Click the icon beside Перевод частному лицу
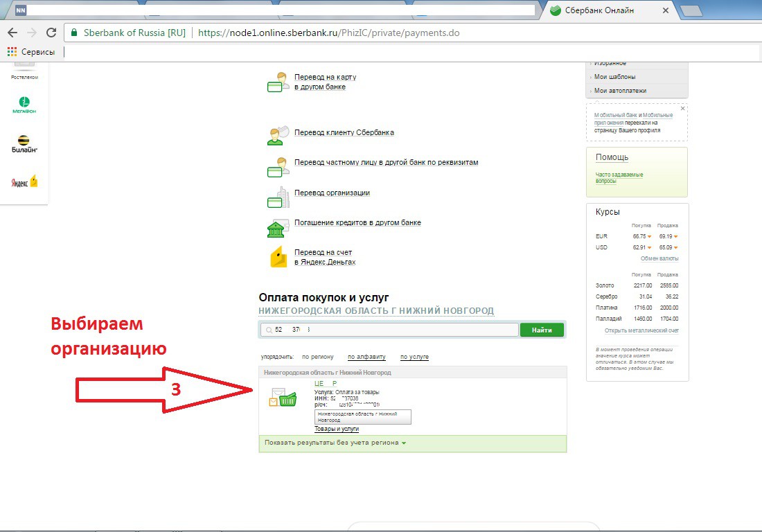Viewport: 762px width, 532px height. coord(278,167)
